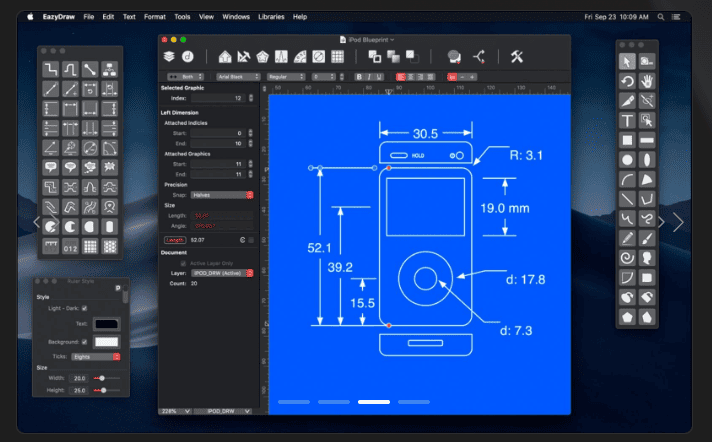Select the speech bubble callout tool
The height and width of the screenshot is (442, 712).
tap(50, 167)
